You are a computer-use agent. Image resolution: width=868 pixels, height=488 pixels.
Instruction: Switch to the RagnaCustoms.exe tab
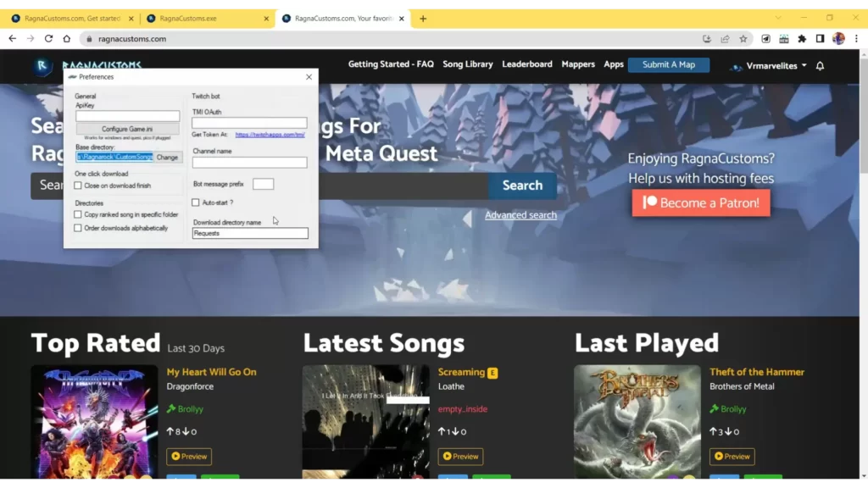pos(206,19)
